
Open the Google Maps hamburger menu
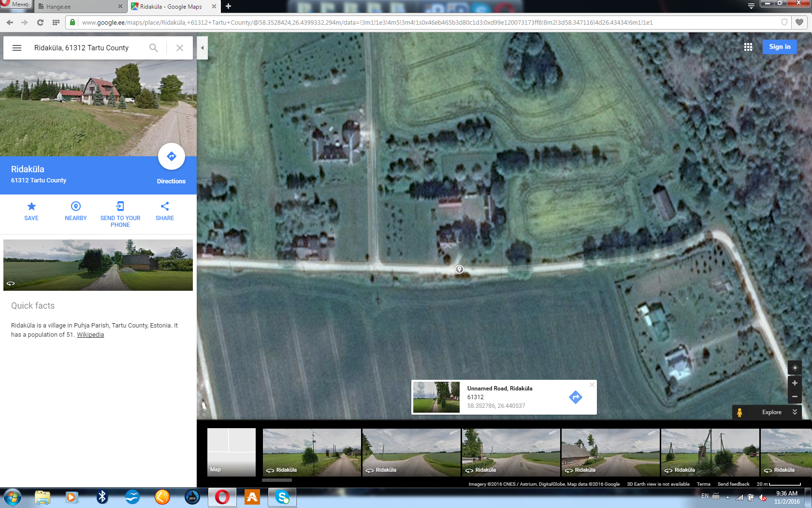pyautogui.click(x=17, y=48)
